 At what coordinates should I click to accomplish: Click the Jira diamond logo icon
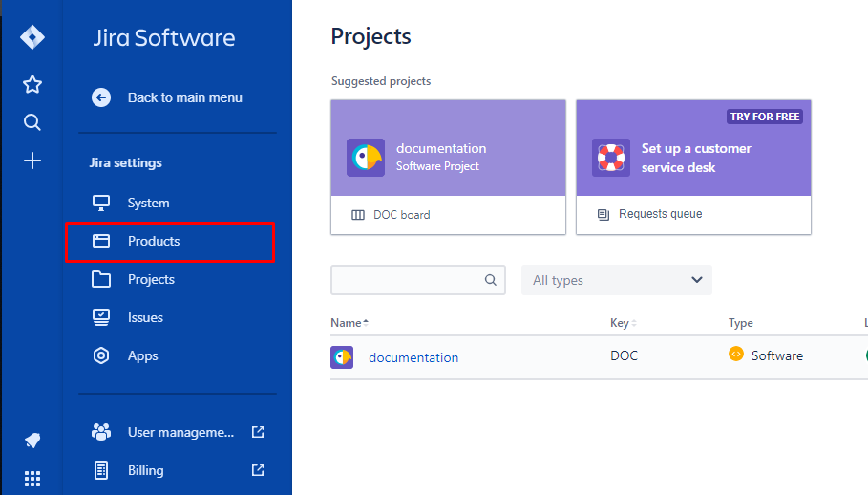point(32,38)
